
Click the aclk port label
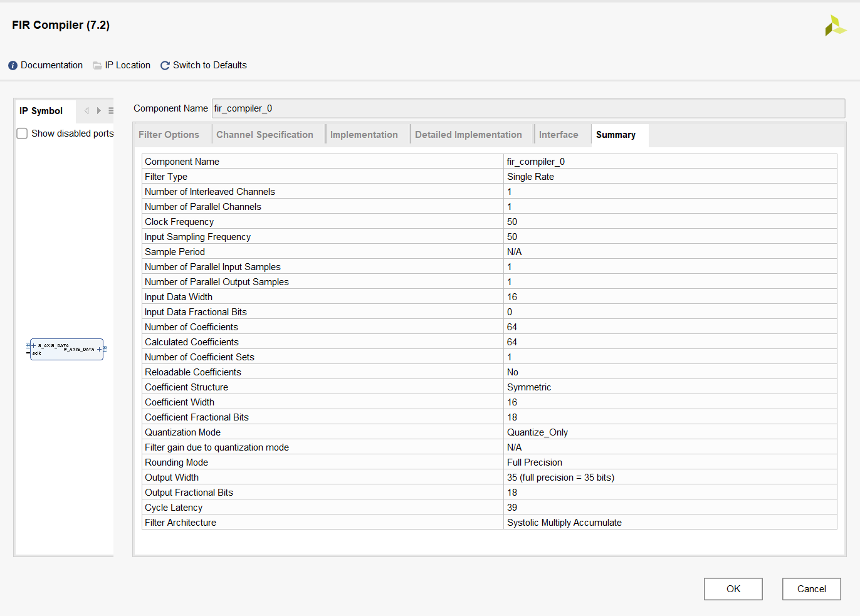36,353
